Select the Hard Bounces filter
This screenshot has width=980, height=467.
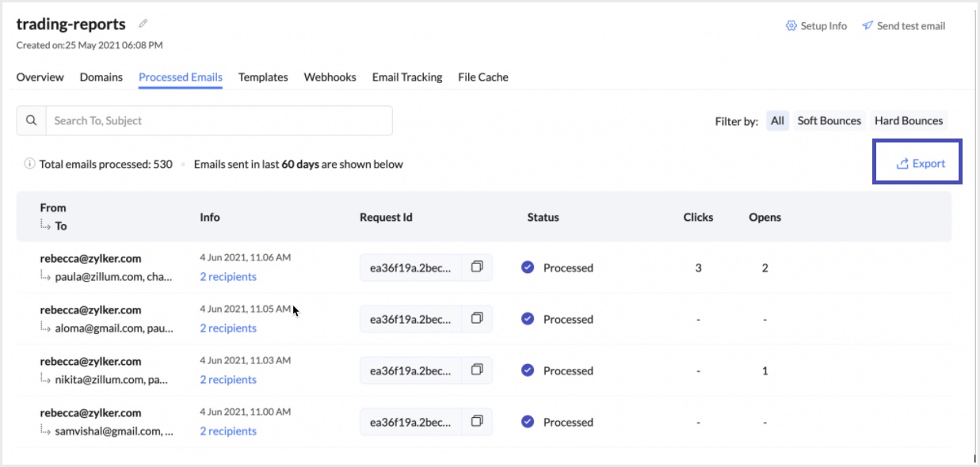point(909,120)
